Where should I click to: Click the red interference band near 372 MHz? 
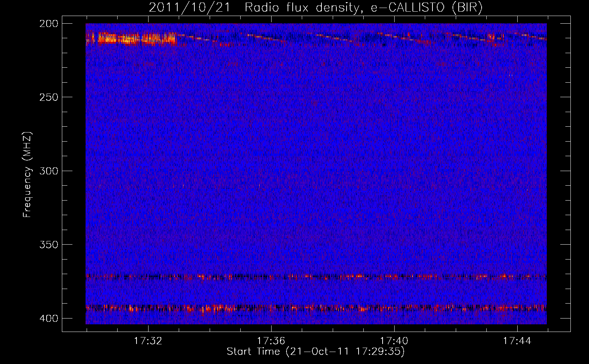click(316, 277)
